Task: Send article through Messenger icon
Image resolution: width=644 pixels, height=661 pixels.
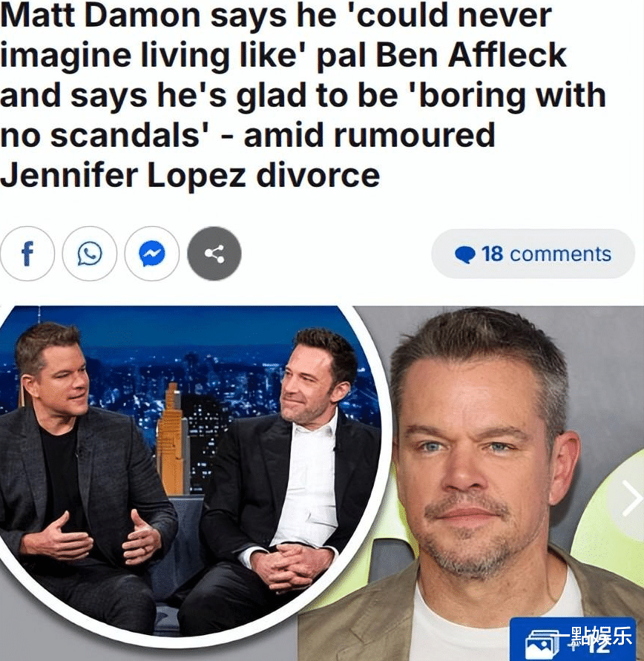Action: (x=152, y=254)
